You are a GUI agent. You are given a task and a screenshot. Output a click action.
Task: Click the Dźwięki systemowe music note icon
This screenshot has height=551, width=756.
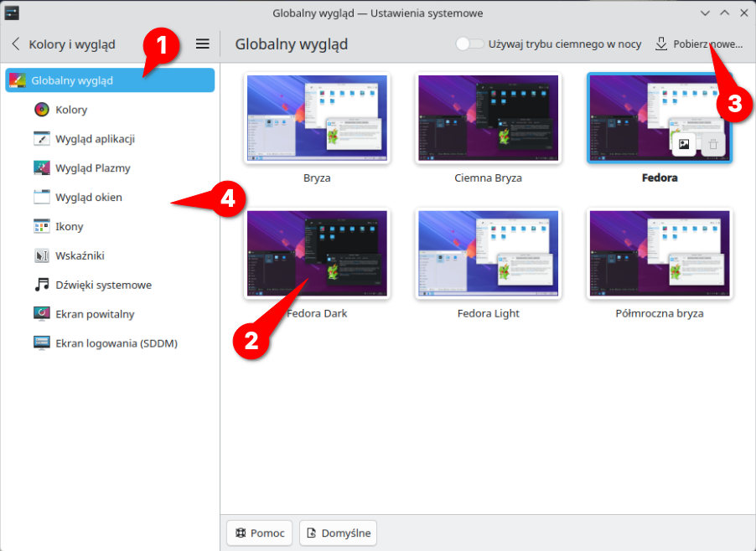point(42,286)
